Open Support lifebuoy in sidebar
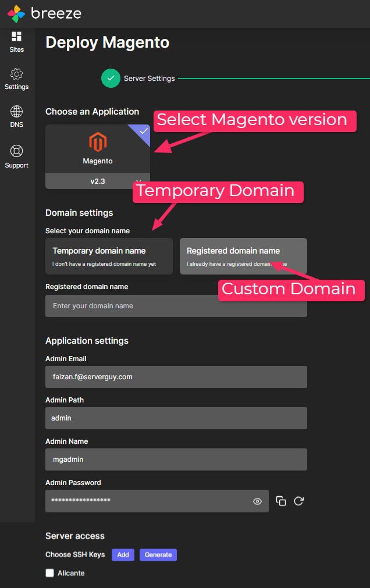370x588 pixels. click(x=16, y=157)
